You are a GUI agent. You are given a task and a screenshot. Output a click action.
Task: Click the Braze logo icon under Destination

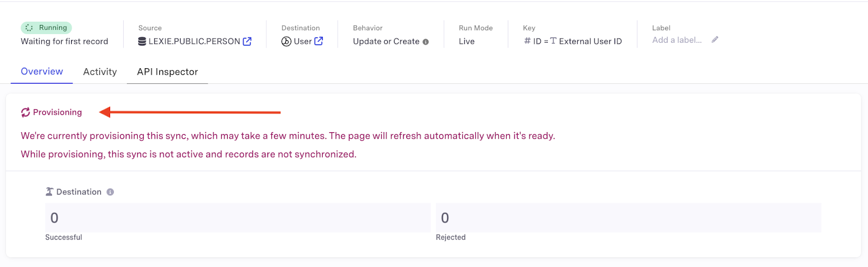(x=286, y=42)
